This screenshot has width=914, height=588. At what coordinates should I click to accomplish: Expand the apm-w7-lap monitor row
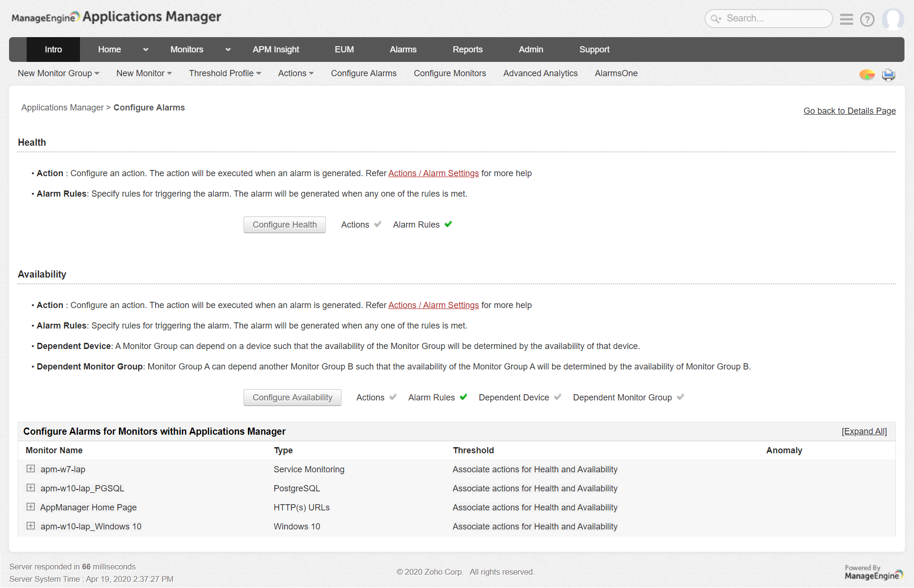(30, 469)
